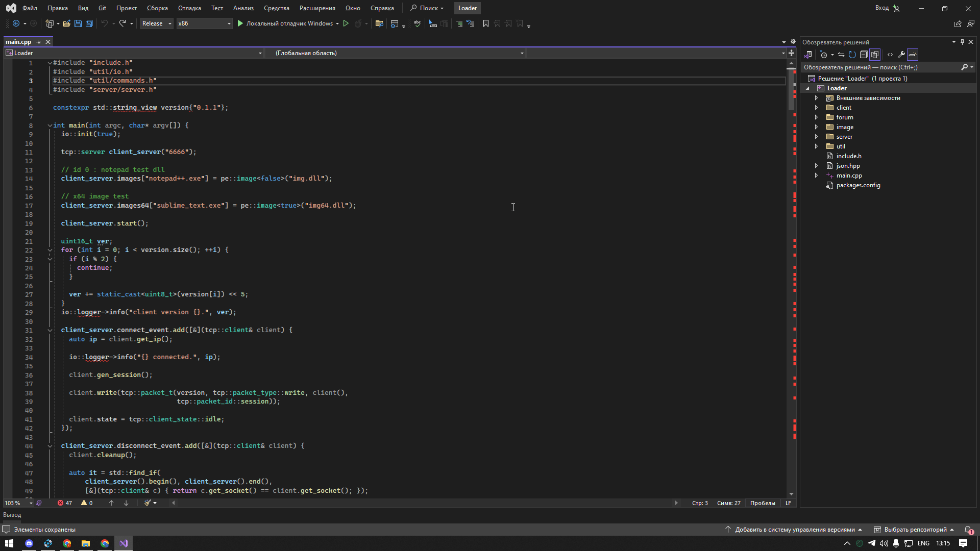The image size is (980, 551).
Task: Click the Navigate Backward arrow icon
Action: pos(16,23)
